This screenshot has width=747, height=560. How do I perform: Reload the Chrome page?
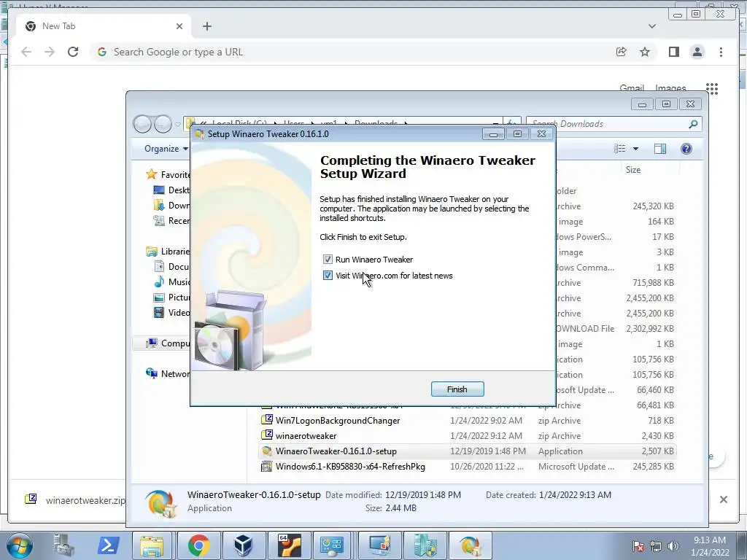pyautogui.click(x=73, y=52)
